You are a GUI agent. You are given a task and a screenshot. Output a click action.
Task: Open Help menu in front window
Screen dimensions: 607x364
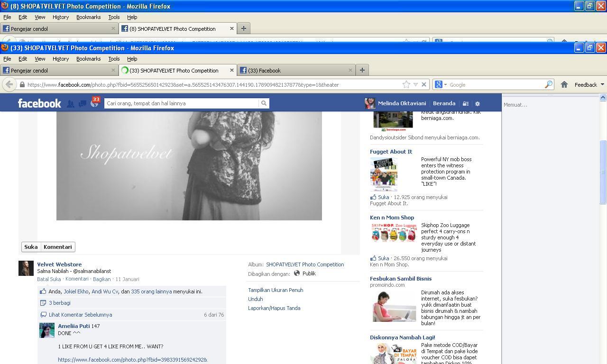(132, 59)
